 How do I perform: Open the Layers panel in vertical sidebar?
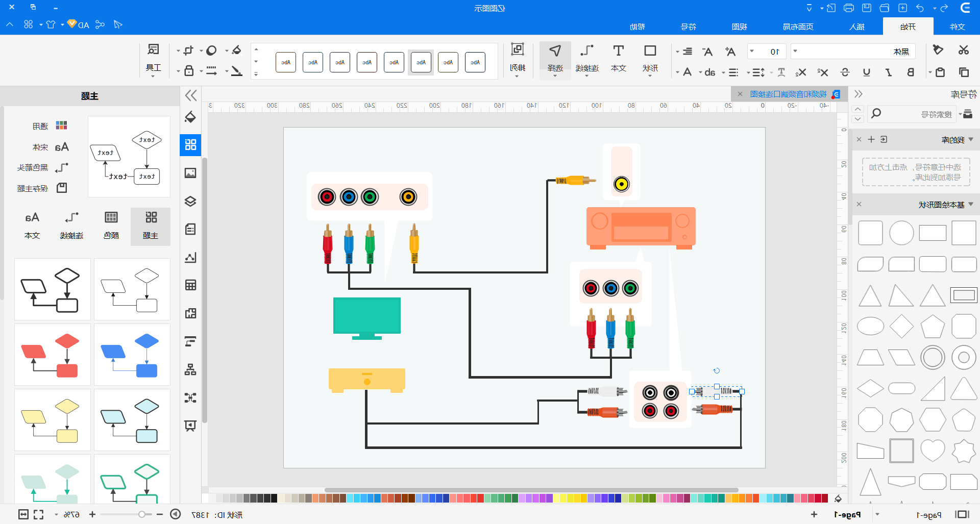coord(190,201)
